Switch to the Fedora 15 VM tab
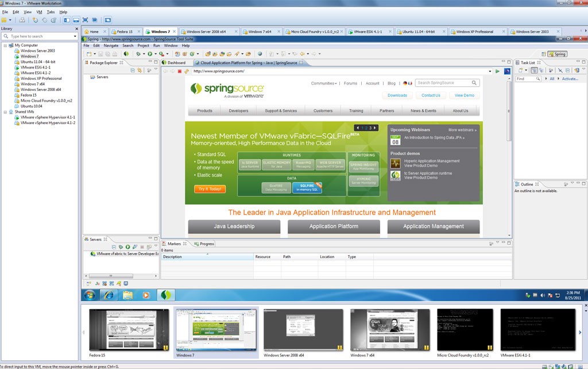588x369 pixels. (122, 32)
